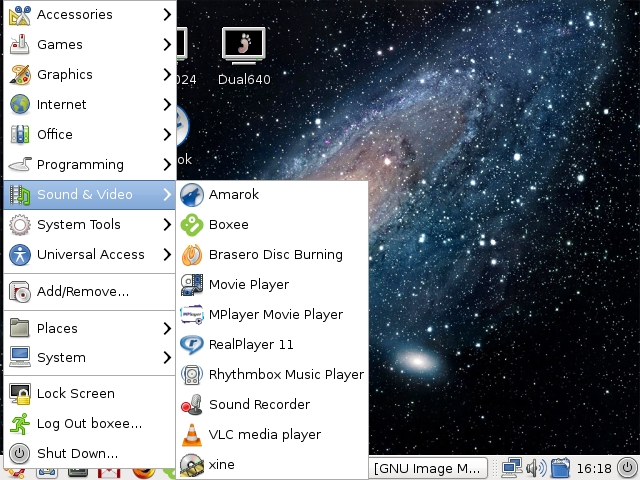Screen dimensions: 640x480
Task: Click the Amarok wolf icon
Action: (192, 195)
